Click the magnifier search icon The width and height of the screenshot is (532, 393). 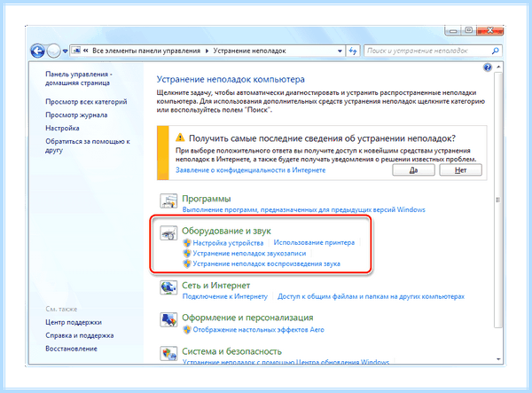point(496,51)
